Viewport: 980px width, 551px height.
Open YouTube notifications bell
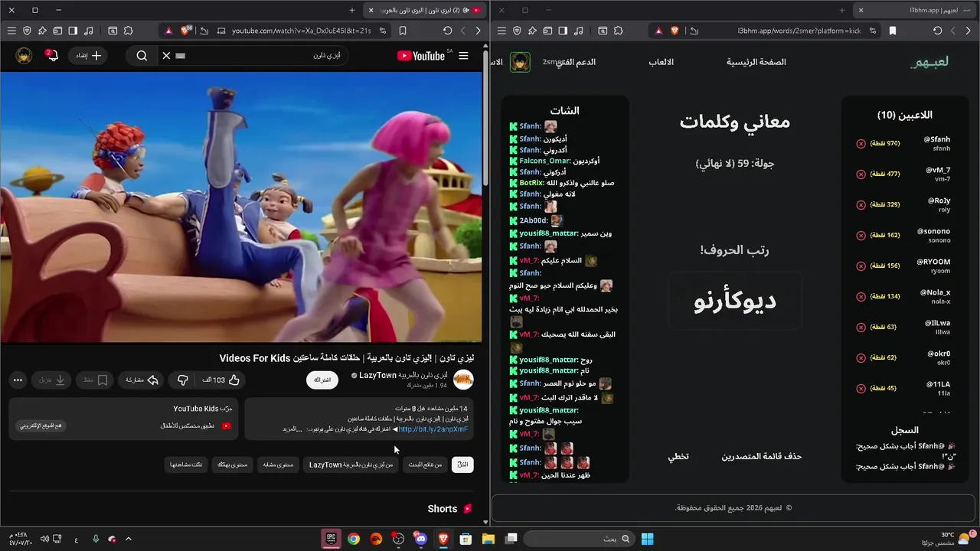point(51,55)
